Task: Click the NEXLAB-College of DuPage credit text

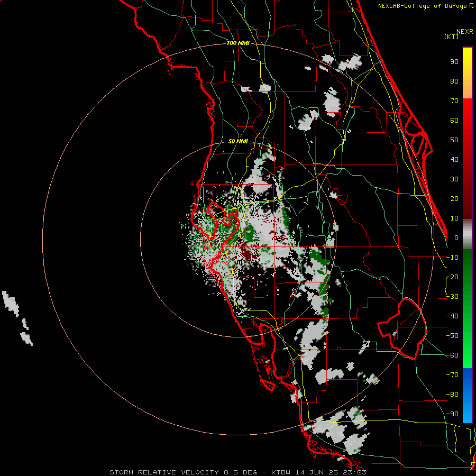Action: [425, 6]
